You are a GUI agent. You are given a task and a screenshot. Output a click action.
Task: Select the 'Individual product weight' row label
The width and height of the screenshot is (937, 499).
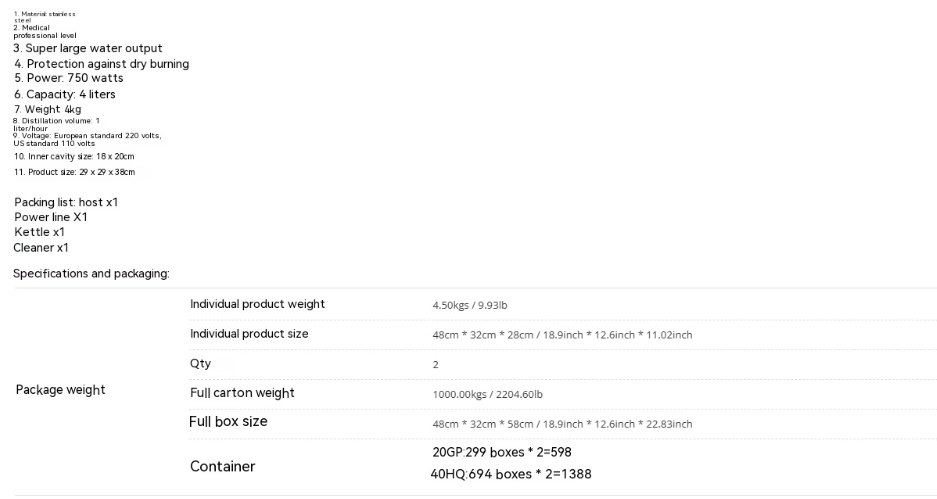[258, 304]
